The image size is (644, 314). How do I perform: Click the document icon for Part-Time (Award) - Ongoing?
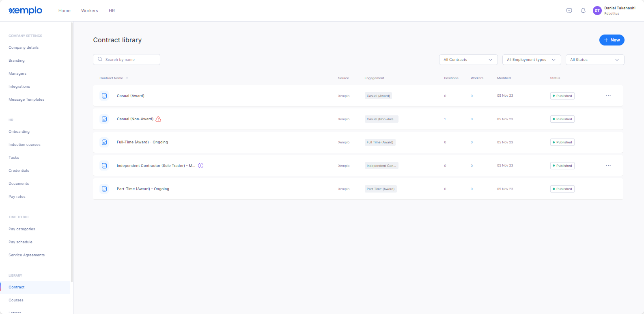[x=104, y=189]
